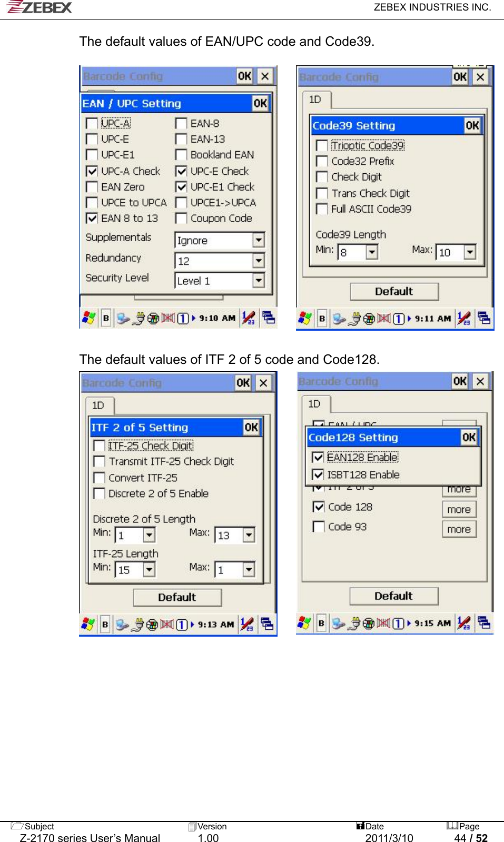Open Code39 Length Min dropdown
This screenshot has height=842, width=504.
[x=372, y=252]
